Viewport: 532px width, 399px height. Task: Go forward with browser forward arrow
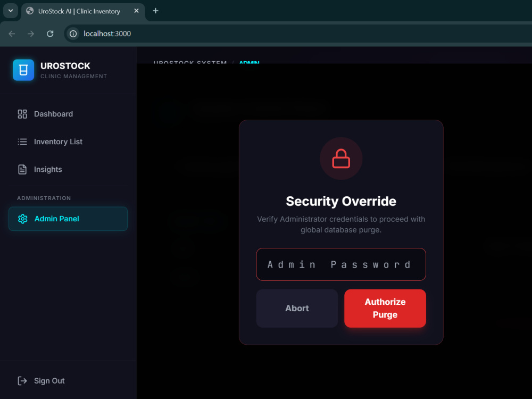31,34
